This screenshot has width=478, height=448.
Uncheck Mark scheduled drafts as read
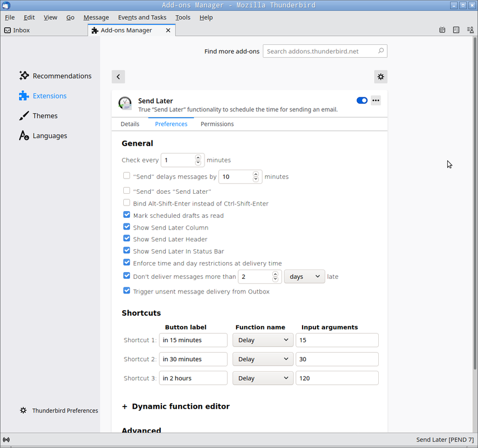click(x=127, y=214)
